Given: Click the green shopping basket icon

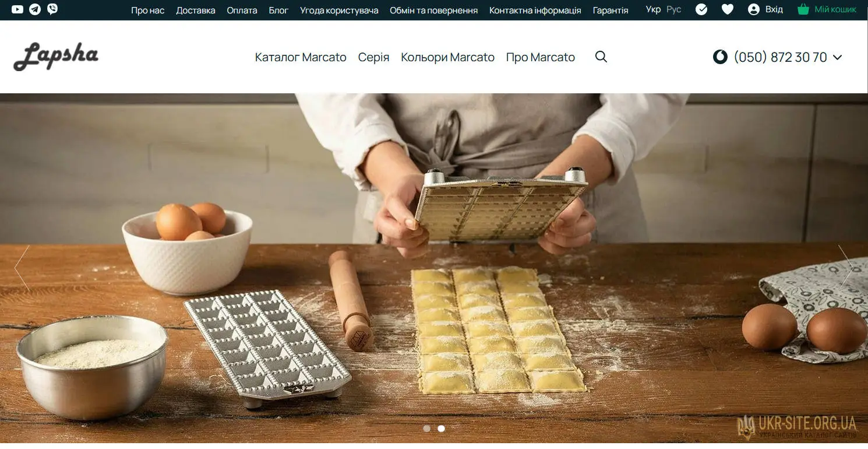Looking at the screenshot, I should [x=803, y=9].
